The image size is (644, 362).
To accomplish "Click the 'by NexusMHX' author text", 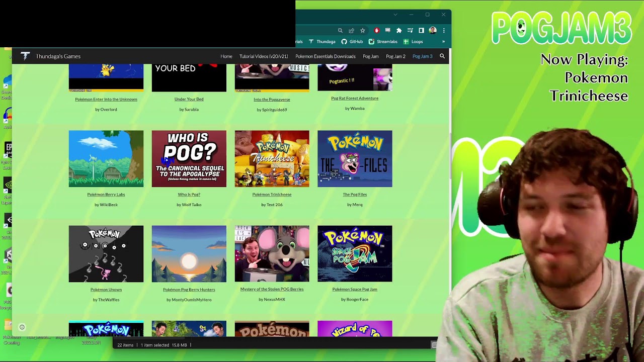I will tap(272, 299).
